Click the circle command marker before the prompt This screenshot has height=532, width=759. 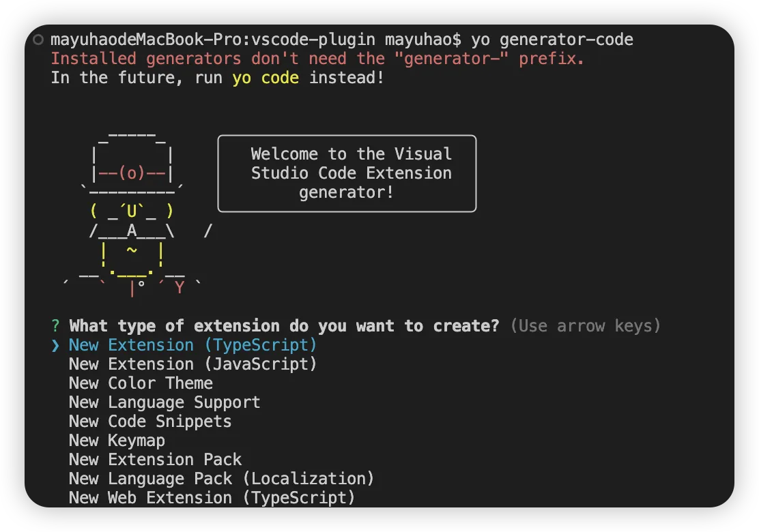[39, 40]
